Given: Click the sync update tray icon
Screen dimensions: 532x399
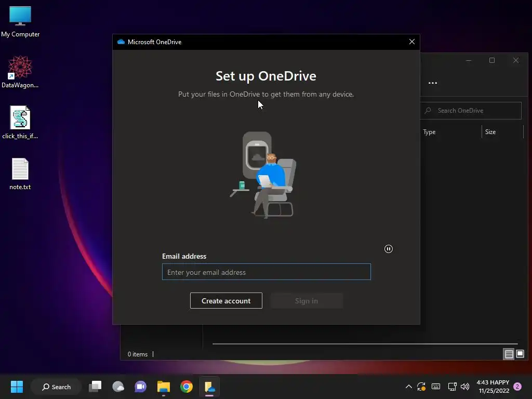Looking at the screenshot, I should point(421,387).
